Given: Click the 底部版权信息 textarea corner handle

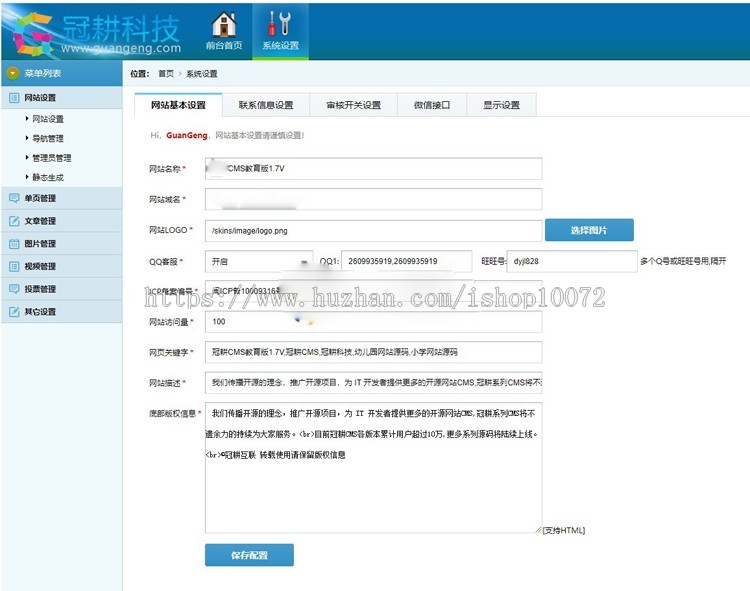Looking at the screenshot, I should point(539,529).
